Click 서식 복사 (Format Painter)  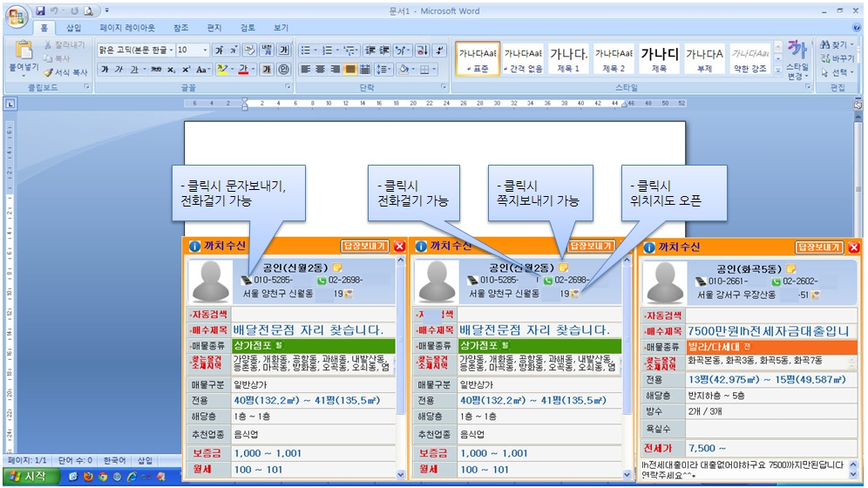[66, 72]
